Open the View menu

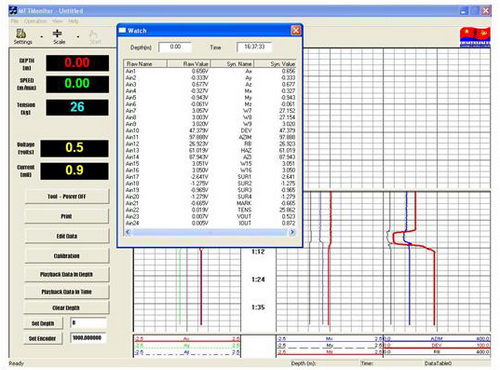click(x=57, y=21)
